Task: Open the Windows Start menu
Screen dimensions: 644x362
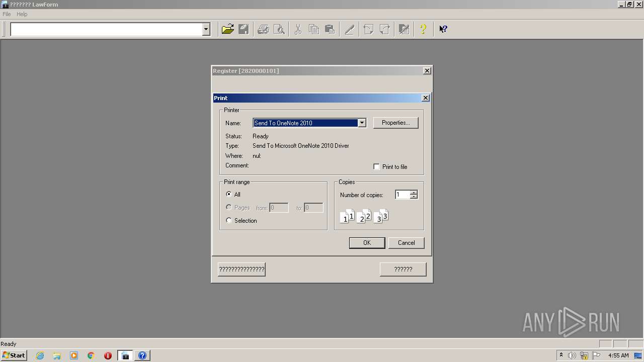Action: pos(14,355)
